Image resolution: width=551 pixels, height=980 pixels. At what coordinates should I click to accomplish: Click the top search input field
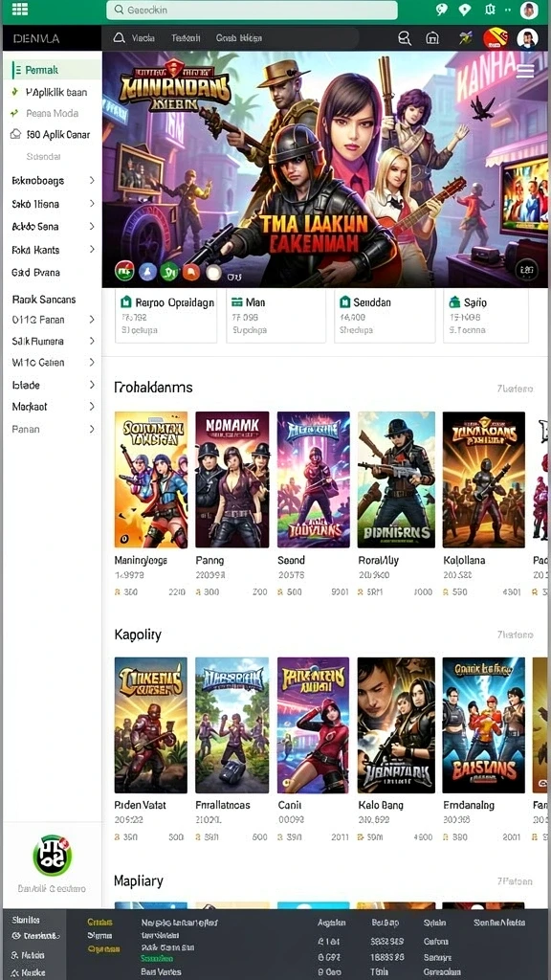(252, 10)
